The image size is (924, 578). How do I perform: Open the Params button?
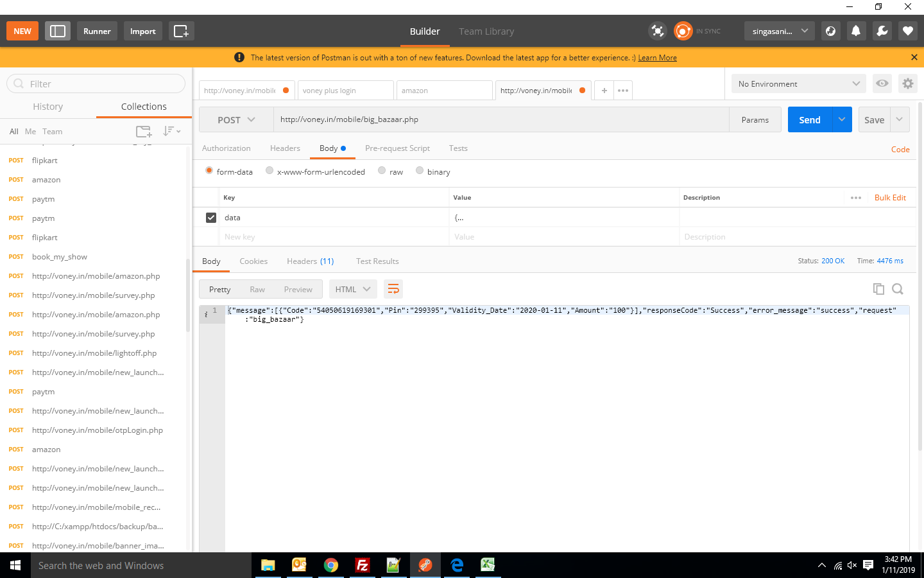(x=755, y=120)
